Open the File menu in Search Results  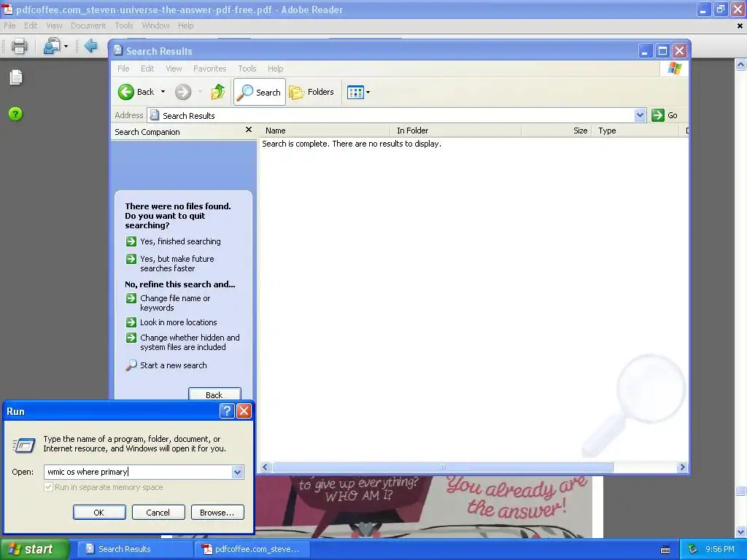click(x=123, y=69)
